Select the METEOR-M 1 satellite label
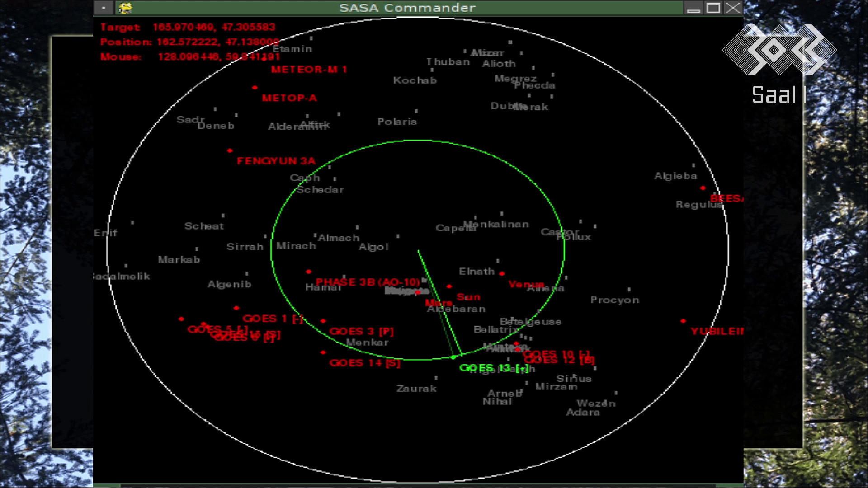 tap(309, 69)
